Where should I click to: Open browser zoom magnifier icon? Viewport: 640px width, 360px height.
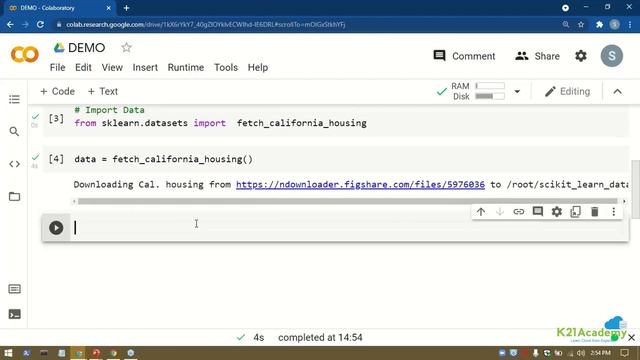(x=566, y=24)
